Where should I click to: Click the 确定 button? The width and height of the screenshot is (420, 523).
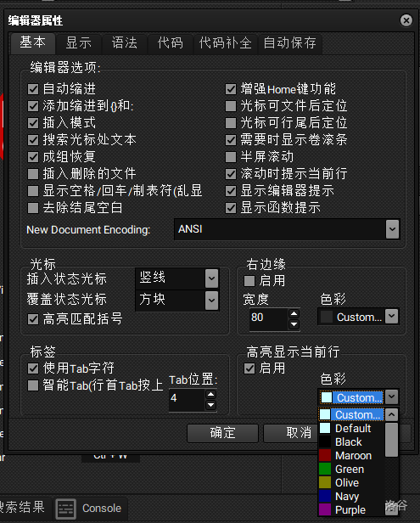(222, 433)
